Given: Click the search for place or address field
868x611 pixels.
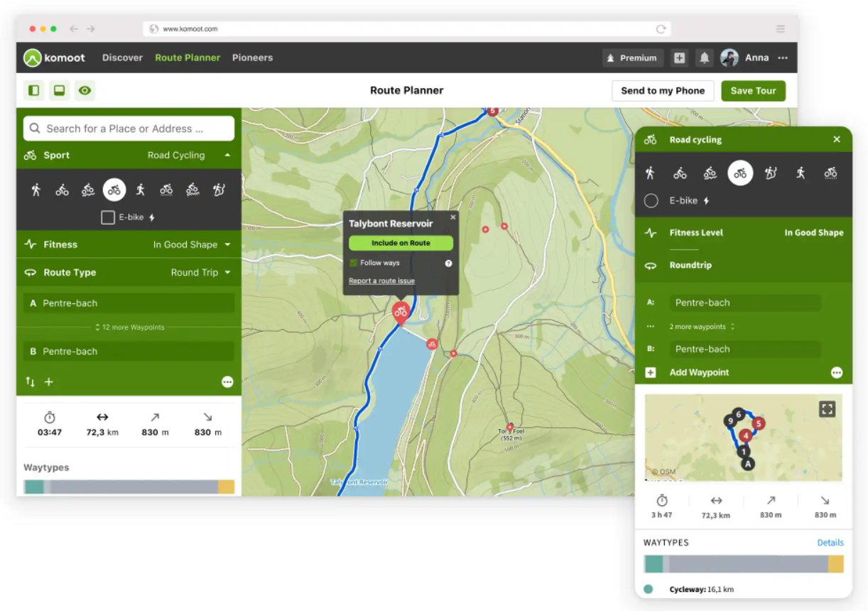Looking at the screenshot, I should 129,129.
